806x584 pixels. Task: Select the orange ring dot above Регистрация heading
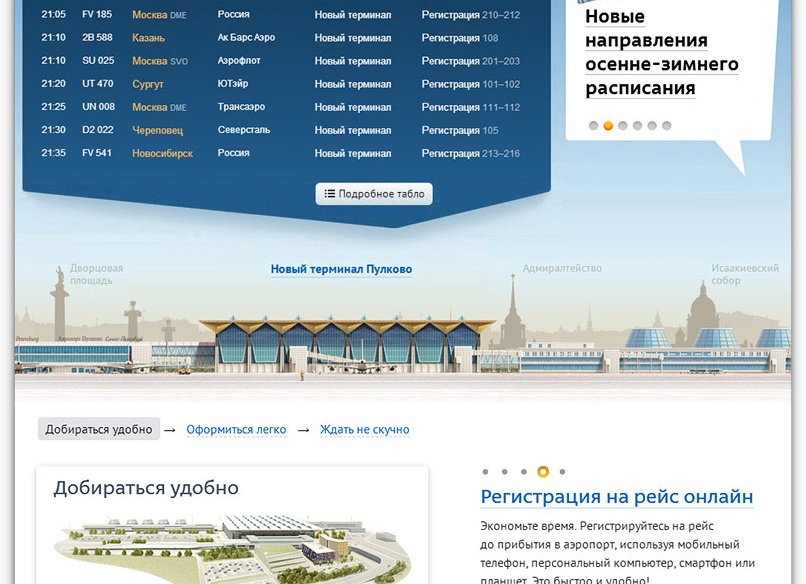coord(543,471)
